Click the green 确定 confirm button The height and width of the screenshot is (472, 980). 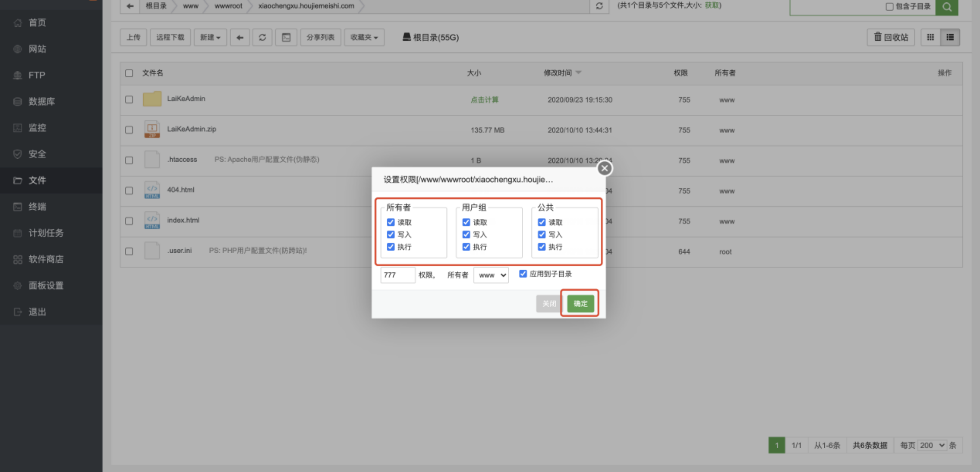click(x=580, y=304)
